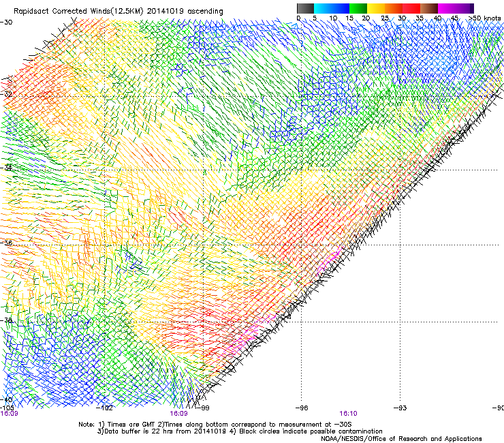Click the '16:09' time label beneath -105

click(x=9, y=414)
